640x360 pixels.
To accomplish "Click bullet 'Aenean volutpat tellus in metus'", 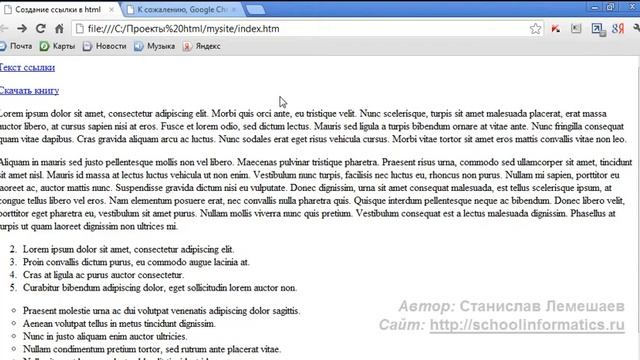I will [x=119, y=324].
